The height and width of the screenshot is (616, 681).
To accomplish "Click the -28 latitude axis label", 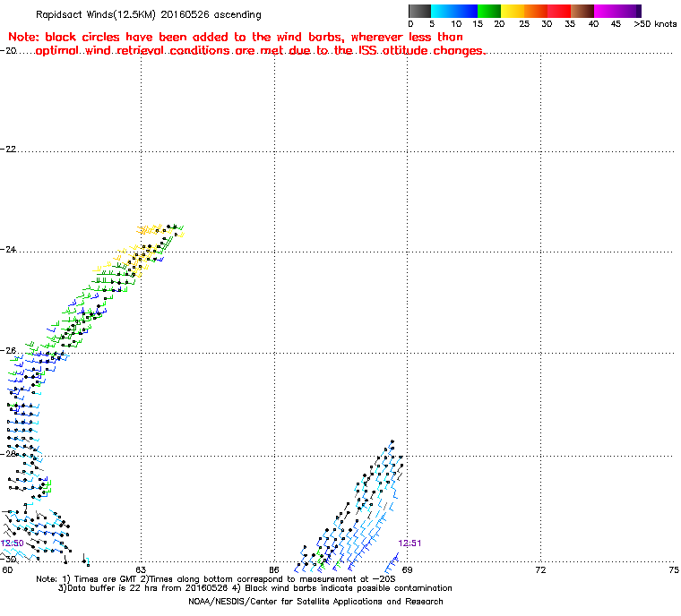I will 9,454.
